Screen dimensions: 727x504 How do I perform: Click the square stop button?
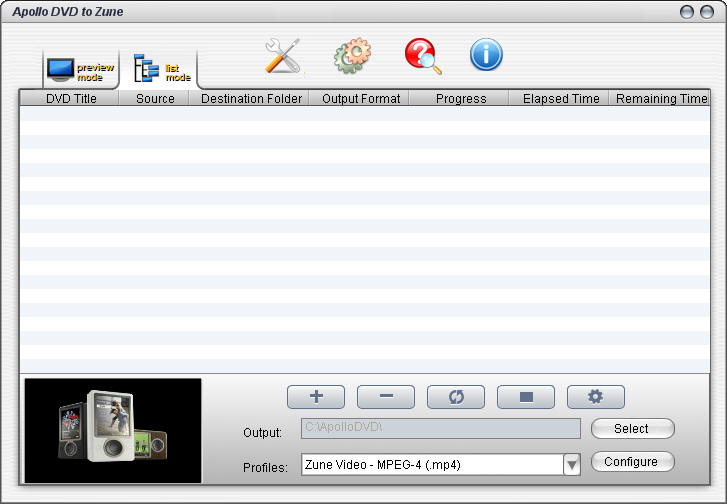pos(526,397)
